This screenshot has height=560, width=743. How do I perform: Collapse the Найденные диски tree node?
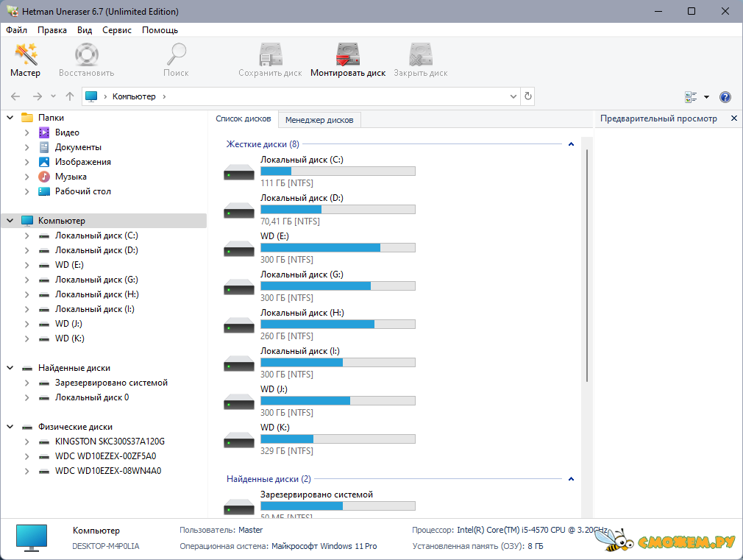click(10, 367)
